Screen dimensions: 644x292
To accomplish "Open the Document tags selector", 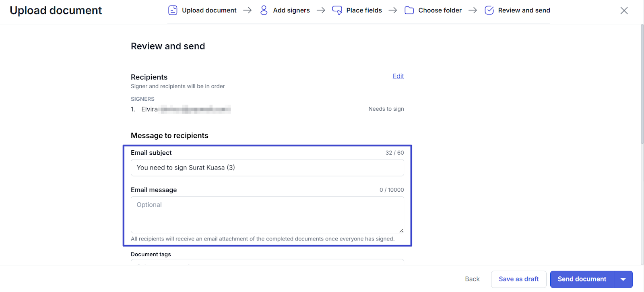I will (267, 262).
